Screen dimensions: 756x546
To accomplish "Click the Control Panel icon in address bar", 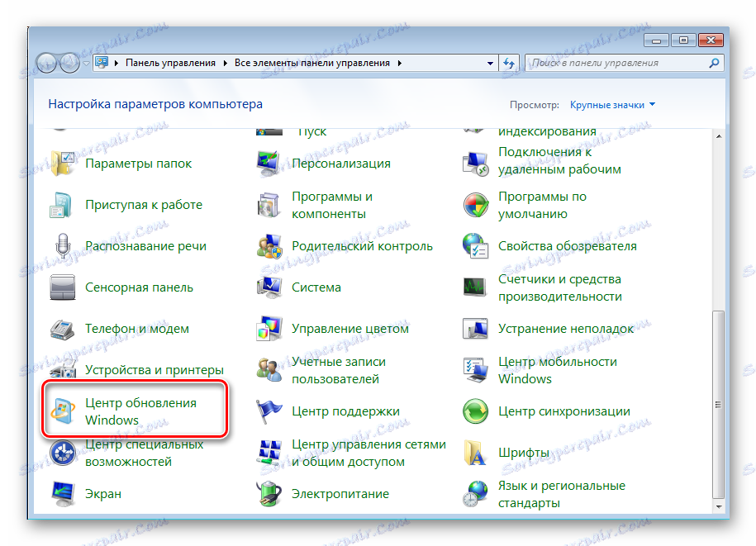I will point(102,63).
